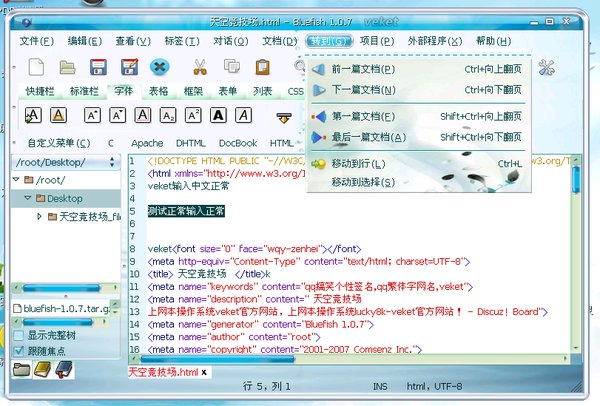Image resolution: width=600 pixels, height=406 pixels.
Task: Click the Save As floppy-with-pencil icon
Action: [x=129, y=67]
